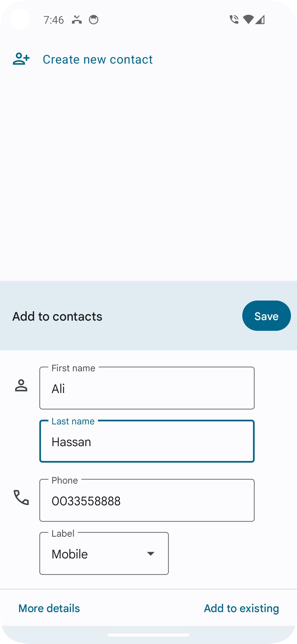Viewport: 297px width, 644px height.
Task: Tap the add-person icon beside Create new contact
Action: [21, 59]
